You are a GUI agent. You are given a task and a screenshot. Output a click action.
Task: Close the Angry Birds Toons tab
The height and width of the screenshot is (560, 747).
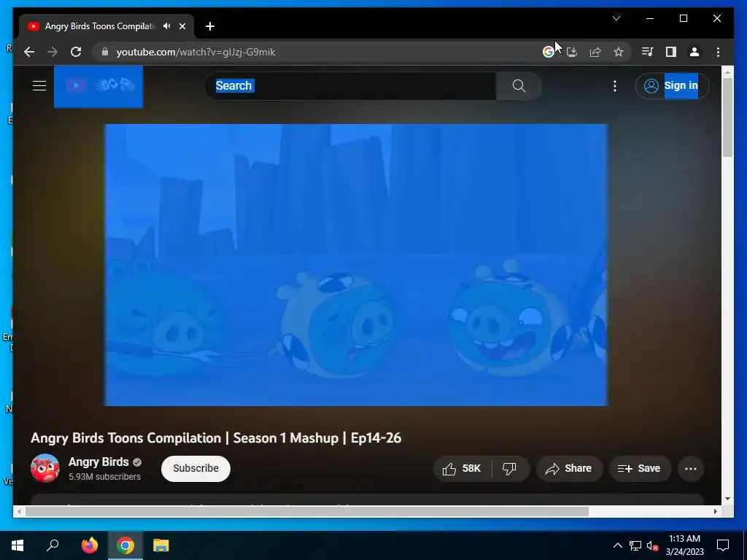pos(182,26)
